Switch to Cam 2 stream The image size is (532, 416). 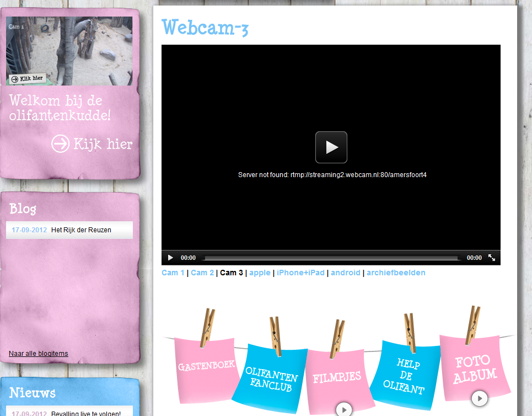tap(202, 273)
